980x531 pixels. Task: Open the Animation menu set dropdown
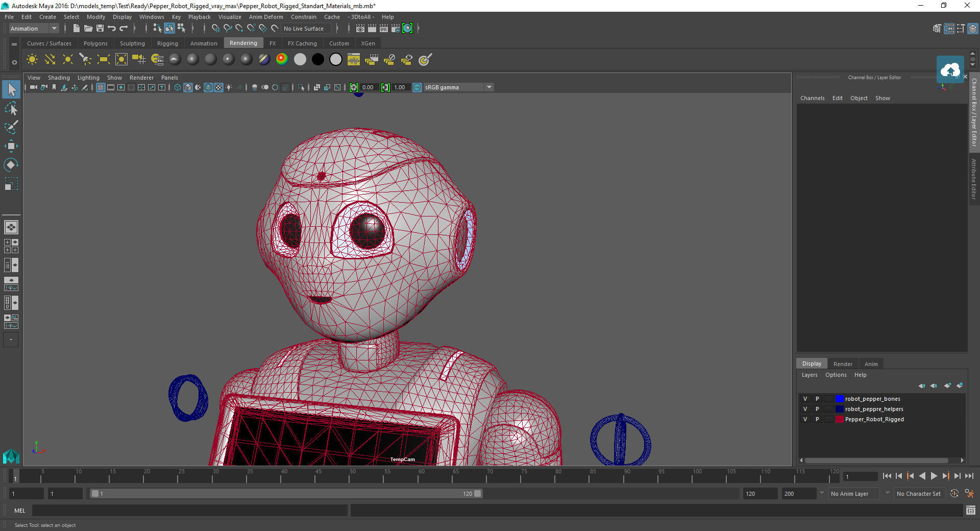(34, 29)
